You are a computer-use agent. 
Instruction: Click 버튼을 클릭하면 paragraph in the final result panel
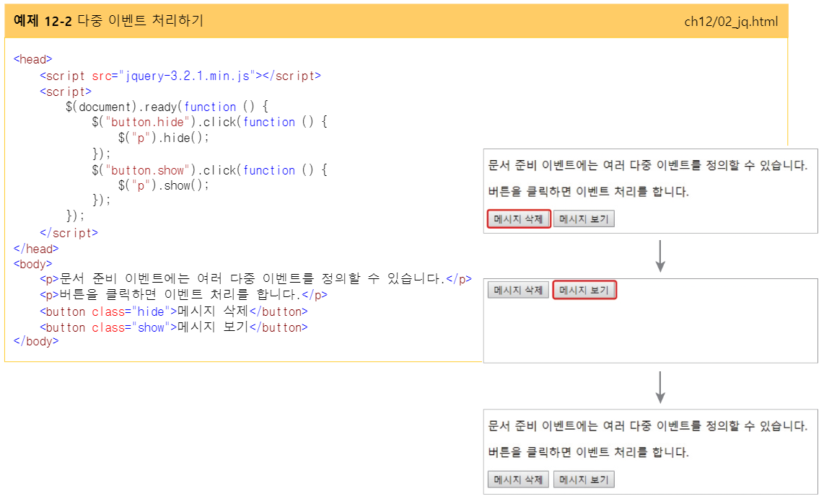point(588,452)
